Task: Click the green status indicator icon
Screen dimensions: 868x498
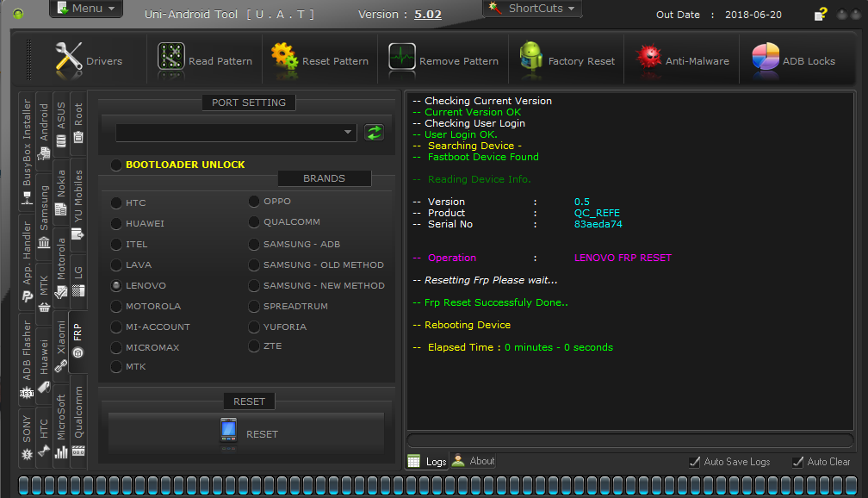Action: coord(18,15)
